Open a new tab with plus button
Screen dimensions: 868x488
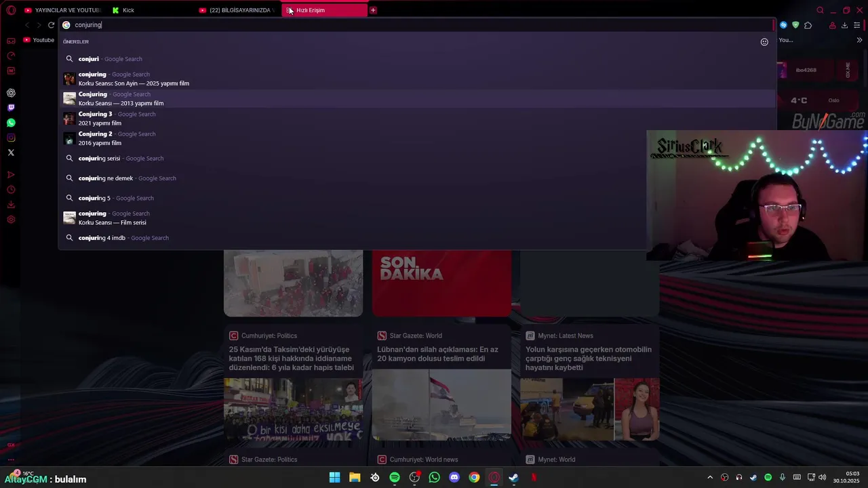point(373,10)
